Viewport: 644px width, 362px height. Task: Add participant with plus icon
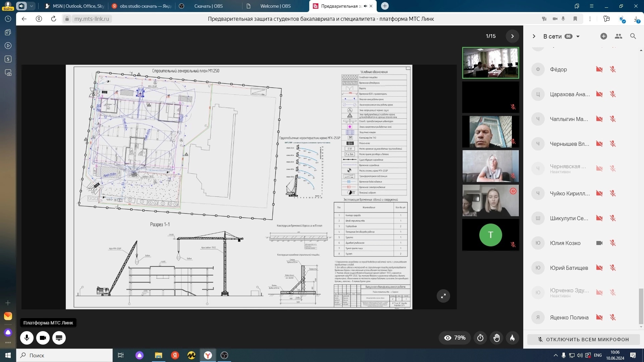tap(604, 36)
